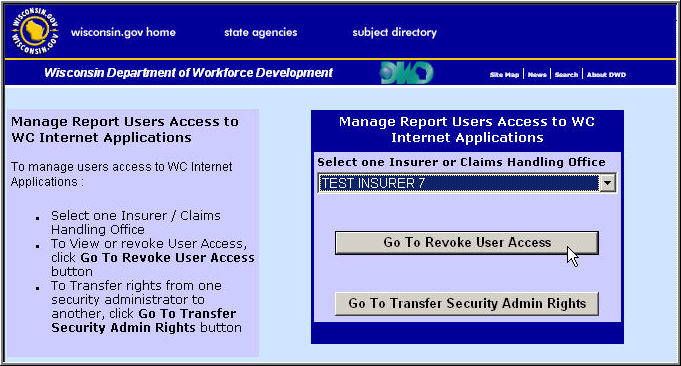Click the left-side black heading Manage Report Users Access
The image size is (681, 366).
coord(125,129)
